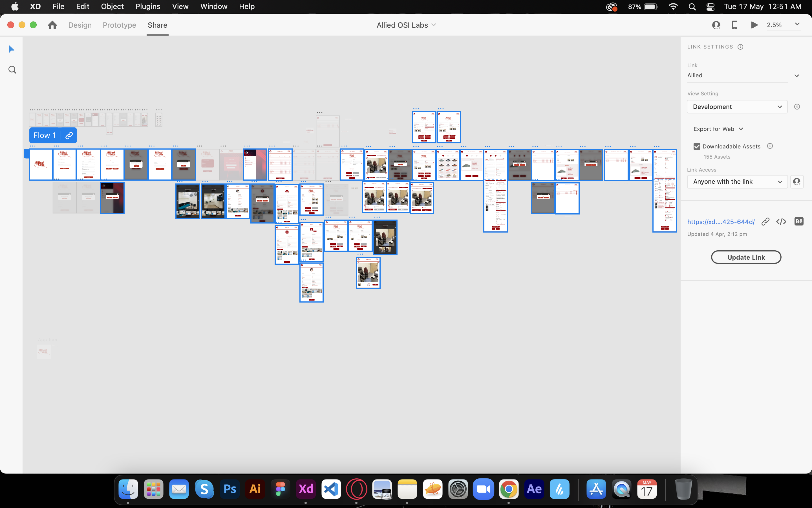
Task: Open Visual Studio Code from dock
Action: coord(331,489)
